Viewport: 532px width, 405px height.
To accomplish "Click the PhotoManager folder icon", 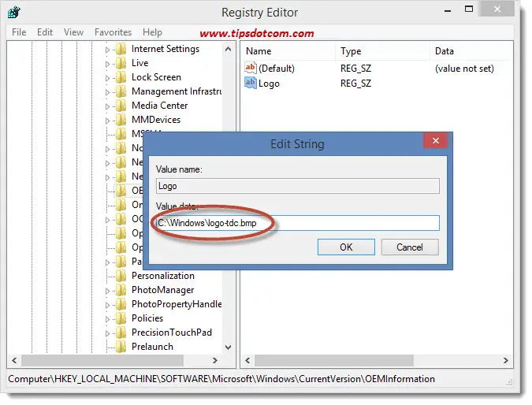I will click(x=121, y=290).
